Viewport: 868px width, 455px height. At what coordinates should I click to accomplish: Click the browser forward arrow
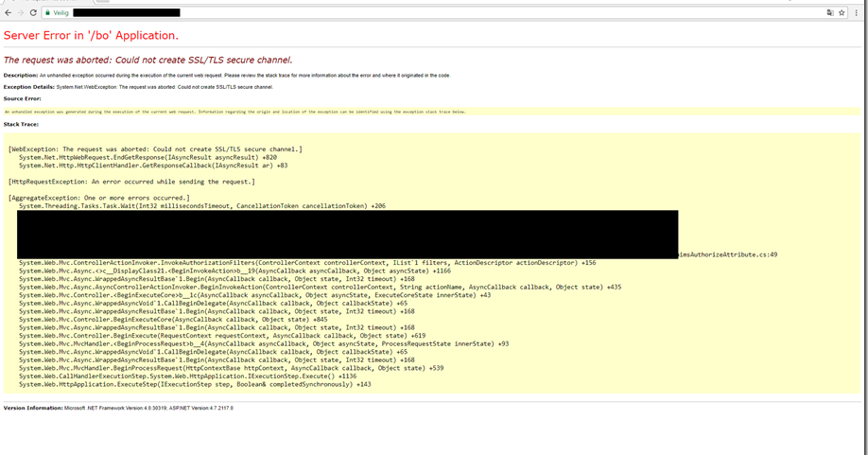tap(21, 12)
